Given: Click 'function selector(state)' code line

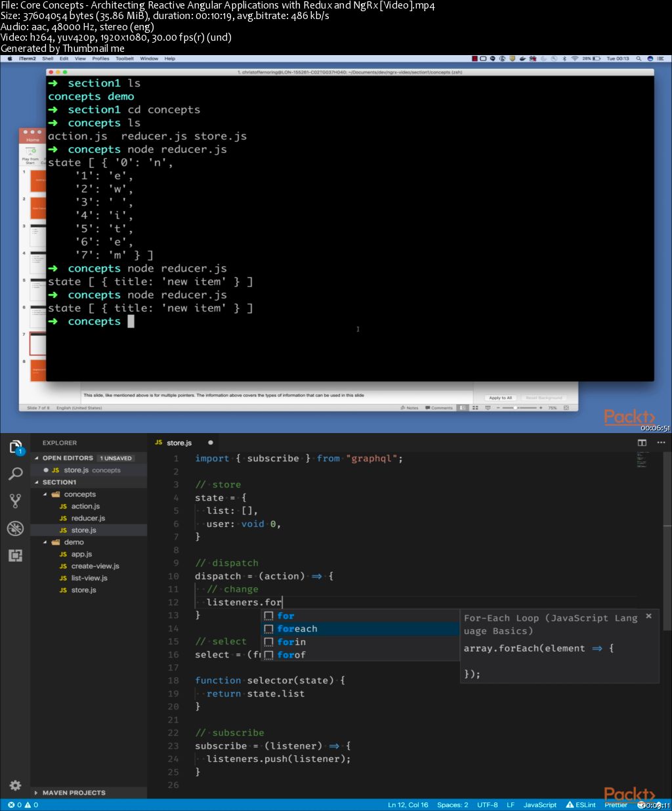Looking at the screenshot, I should (270, 680).
